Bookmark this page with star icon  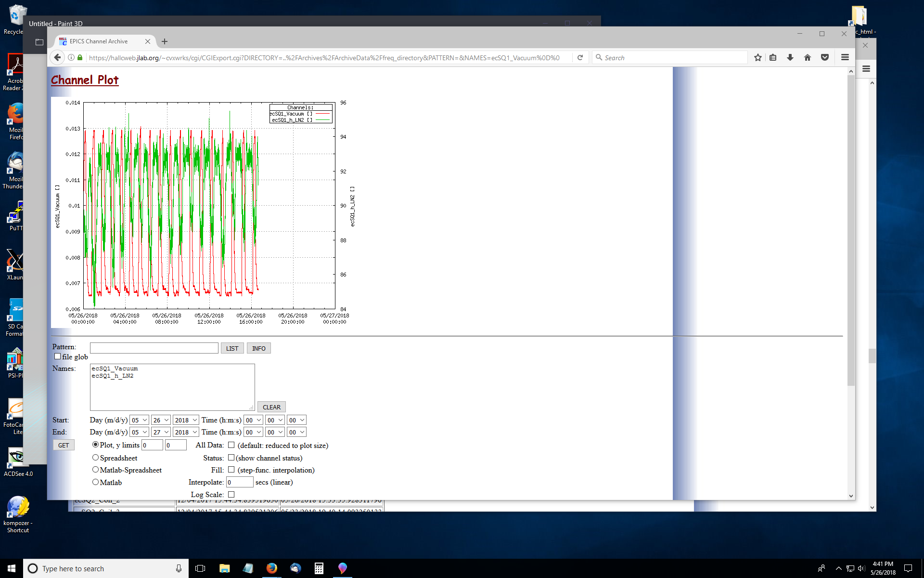pos(758,58)
